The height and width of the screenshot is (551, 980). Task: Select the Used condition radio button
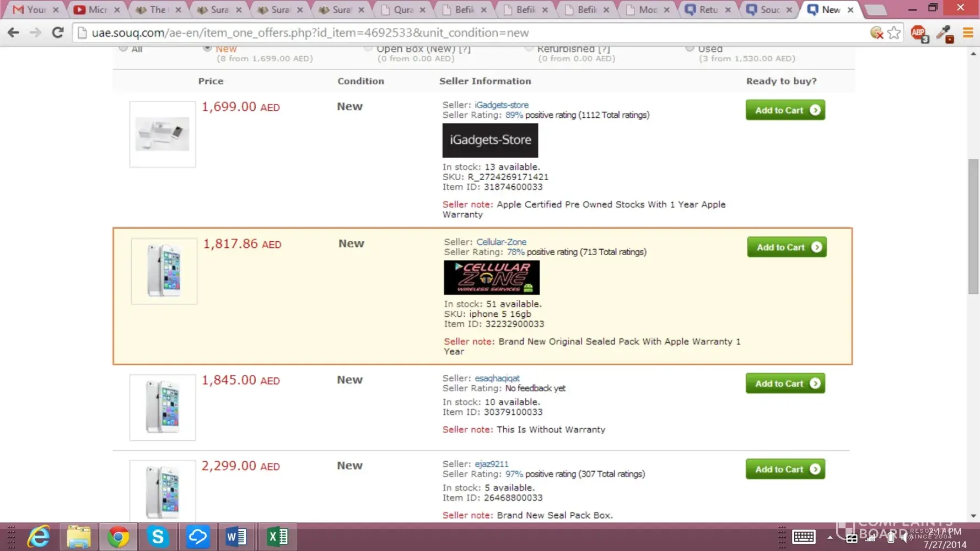(x=690, y=48)
